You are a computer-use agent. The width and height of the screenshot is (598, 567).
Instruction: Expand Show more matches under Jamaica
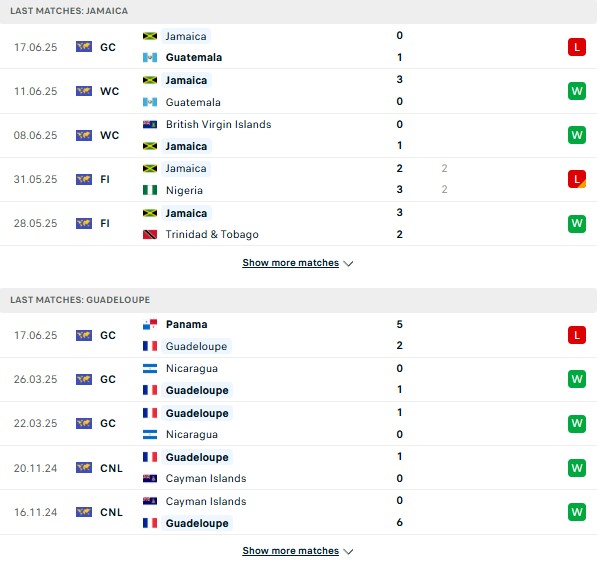[x=291, y=263]
